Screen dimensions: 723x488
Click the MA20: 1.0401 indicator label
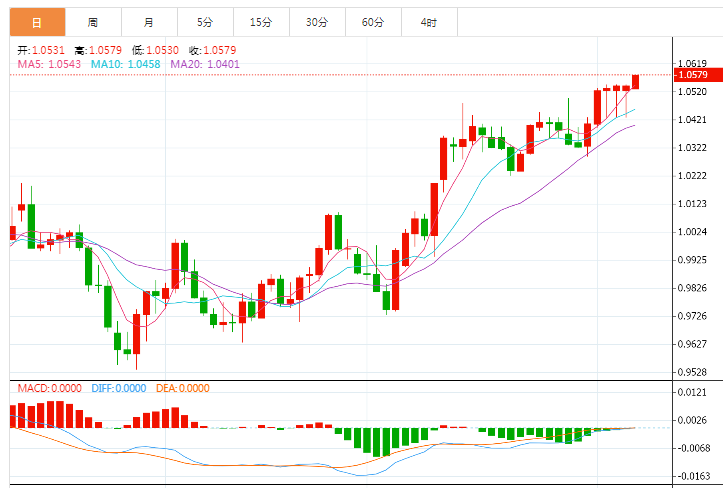pyautogui.click(x=205, y=64)
